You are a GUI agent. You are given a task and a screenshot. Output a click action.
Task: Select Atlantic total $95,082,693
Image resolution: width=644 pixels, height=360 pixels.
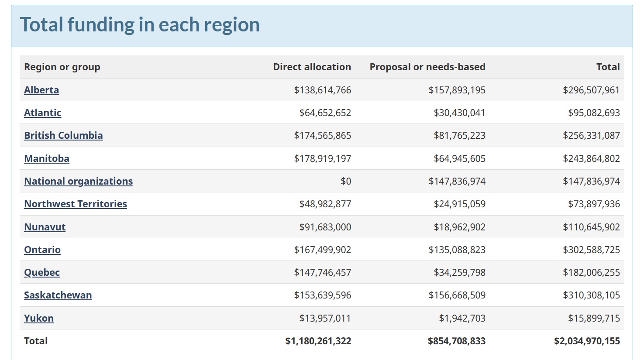(594, 113)
